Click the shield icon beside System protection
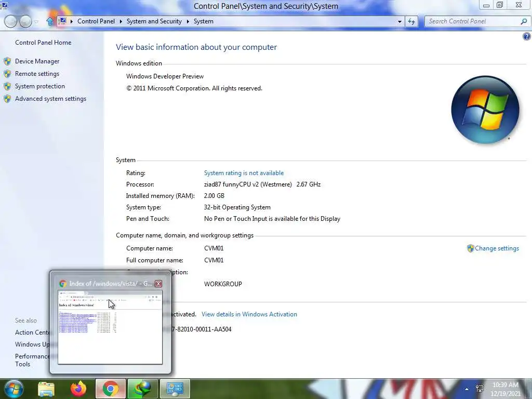Image resolution: width=532 pixels, height=399 pixels. (7, 87)
